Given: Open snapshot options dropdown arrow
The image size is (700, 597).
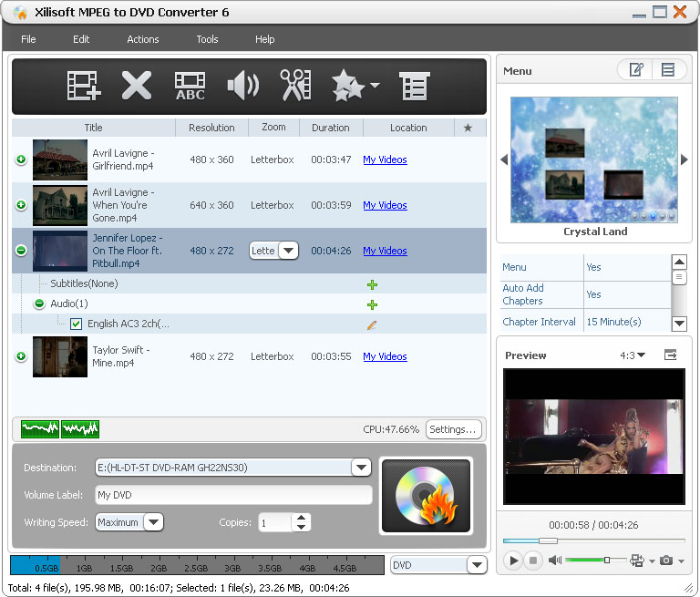Looking at the screenshot, I should 681,561.
